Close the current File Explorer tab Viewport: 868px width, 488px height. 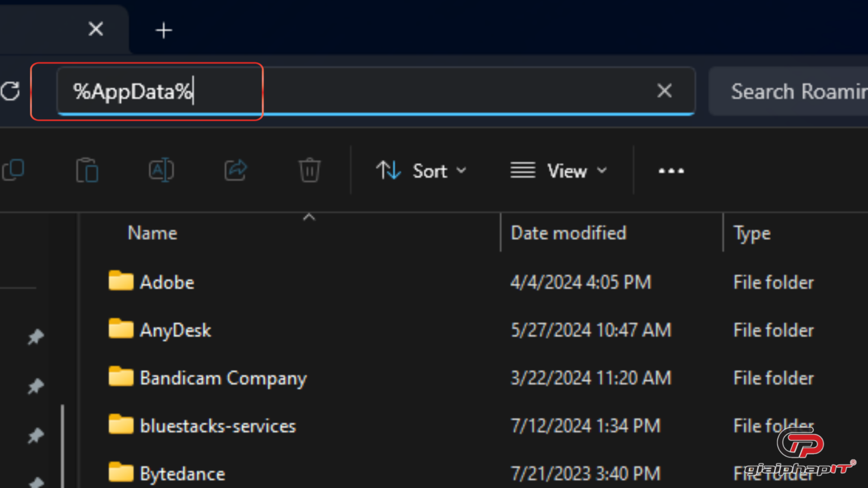tap(96, 29)
